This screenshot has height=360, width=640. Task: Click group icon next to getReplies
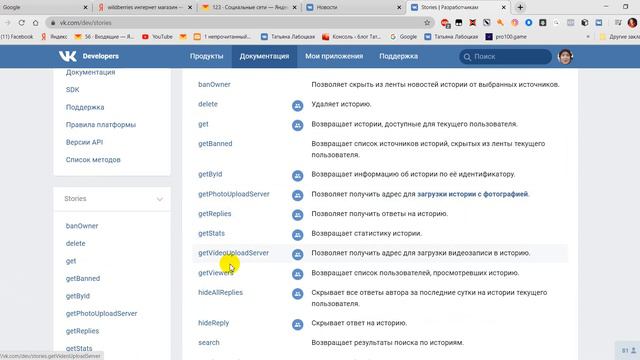298,215
